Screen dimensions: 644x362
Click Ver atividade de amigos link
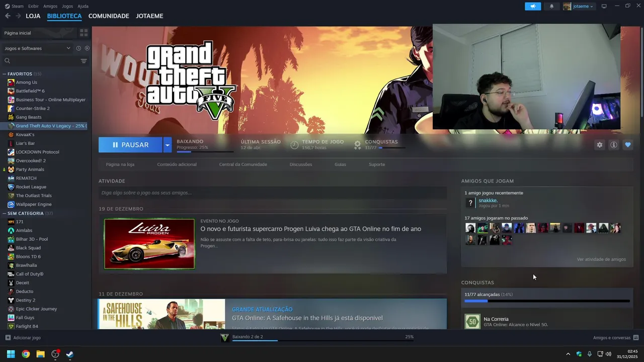601,259
